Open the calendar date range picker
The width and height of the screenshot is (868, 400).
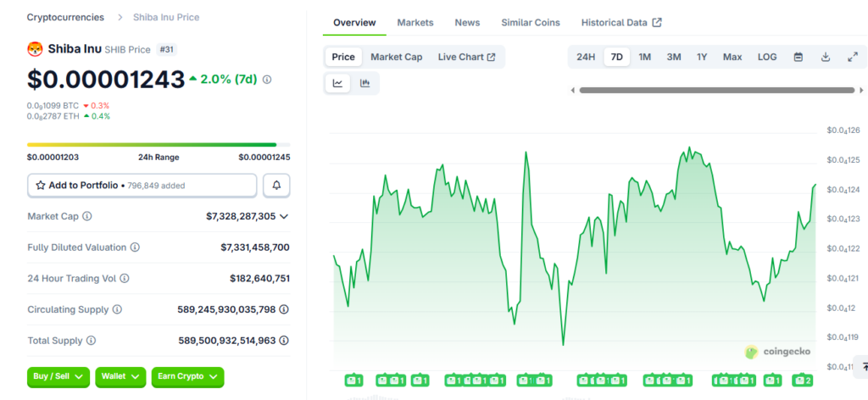[x=798, y=57]
